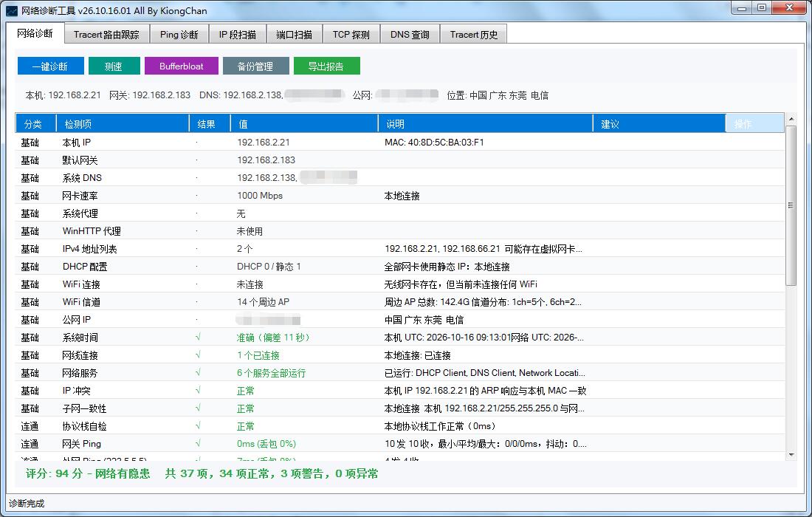
Task: Click 诊断完成 in the status bar
Action: click(x=27, y=504)
